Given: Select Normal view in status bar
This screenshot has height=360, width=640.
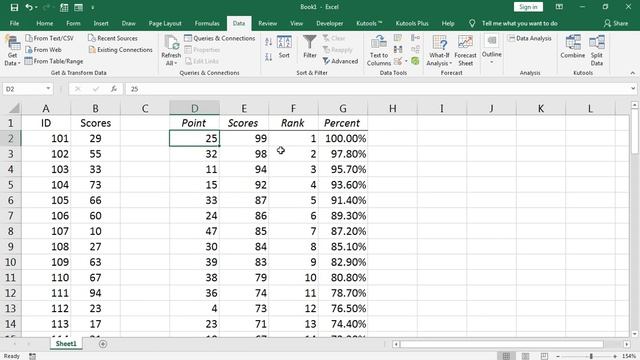Looking at the screenshot, I should pyautogui.click(x=506, y=356).
